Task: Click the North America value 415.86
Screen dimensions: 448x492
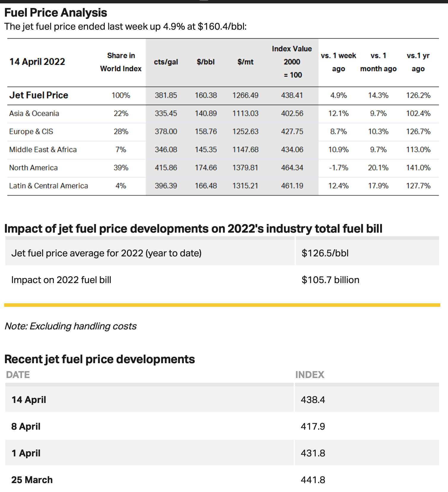Action: 166,168
